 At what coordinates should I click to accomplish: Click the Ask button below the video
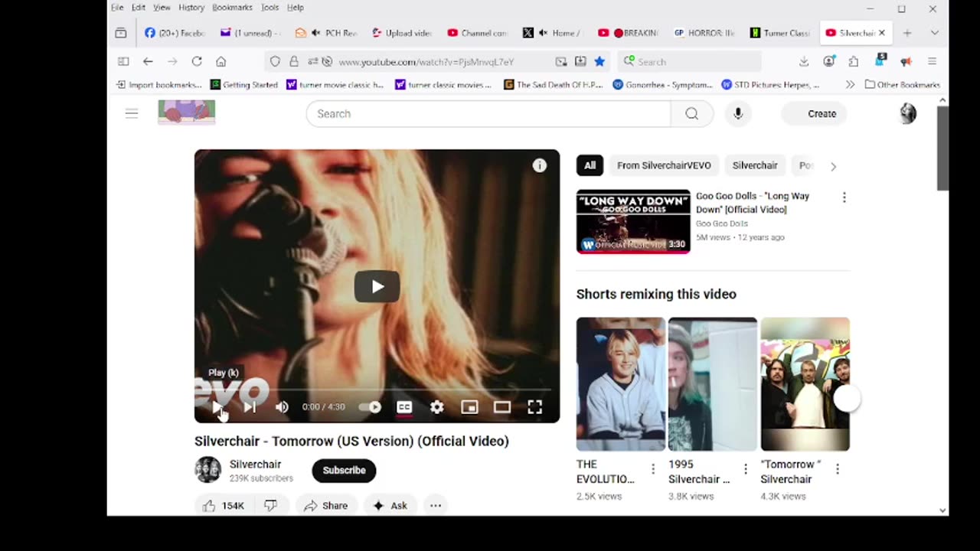tap(390, 506)
